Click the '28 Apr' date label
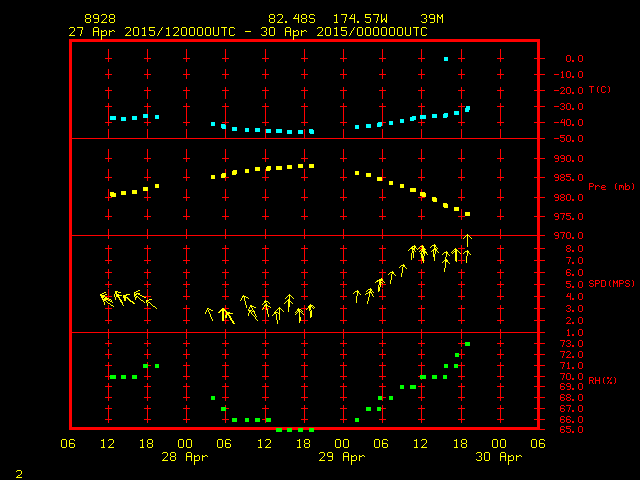 184,457
